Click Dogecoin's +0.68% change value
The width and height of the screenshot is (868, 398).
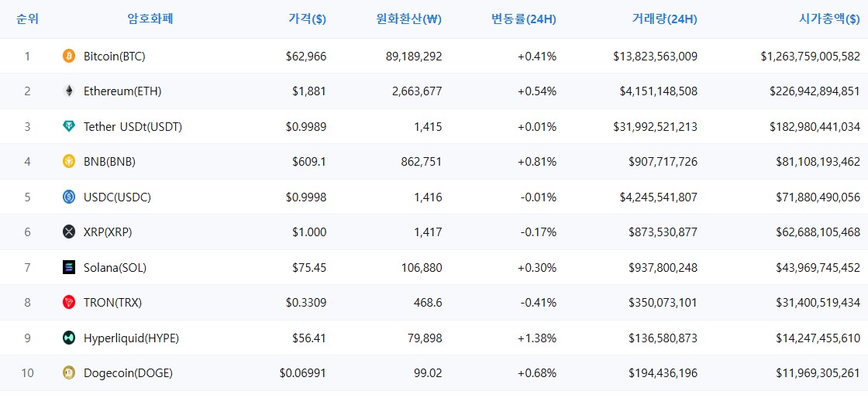pyautogui.click(x=537, y=373)
